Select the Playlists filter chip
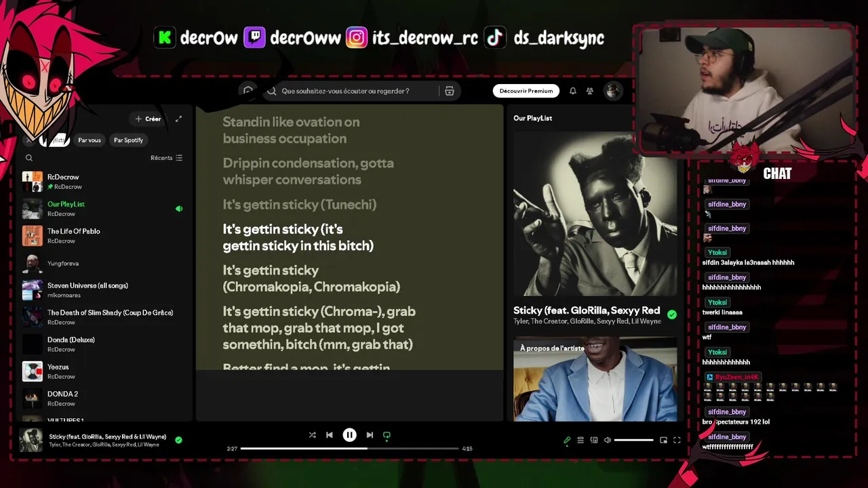Image resolution: width=868 pixels, height=488 pixels. point(56,140)
